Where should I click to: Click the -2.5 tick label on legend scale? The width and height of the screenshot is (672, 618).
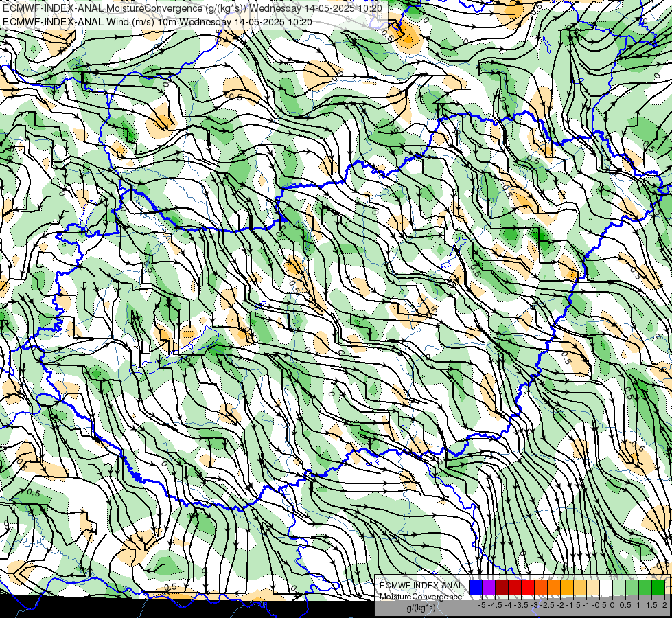click(x=547, y=605)
